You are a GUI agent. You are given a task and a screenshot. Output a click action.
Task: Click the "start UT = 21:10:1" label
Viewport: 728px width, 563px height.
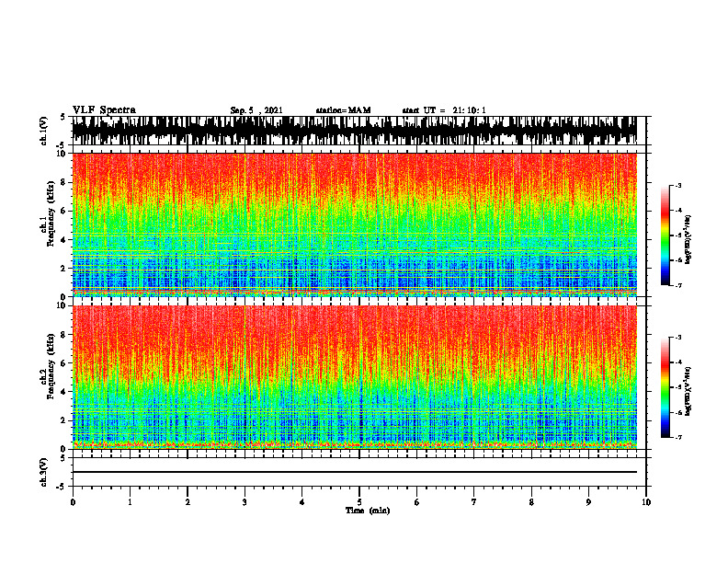coord(444,110)
